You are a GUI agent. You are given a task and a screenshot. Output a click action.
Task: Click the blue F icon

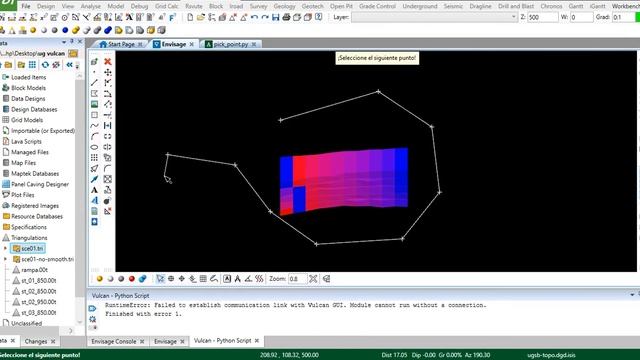pyautogui.click(x=172, y=17)
